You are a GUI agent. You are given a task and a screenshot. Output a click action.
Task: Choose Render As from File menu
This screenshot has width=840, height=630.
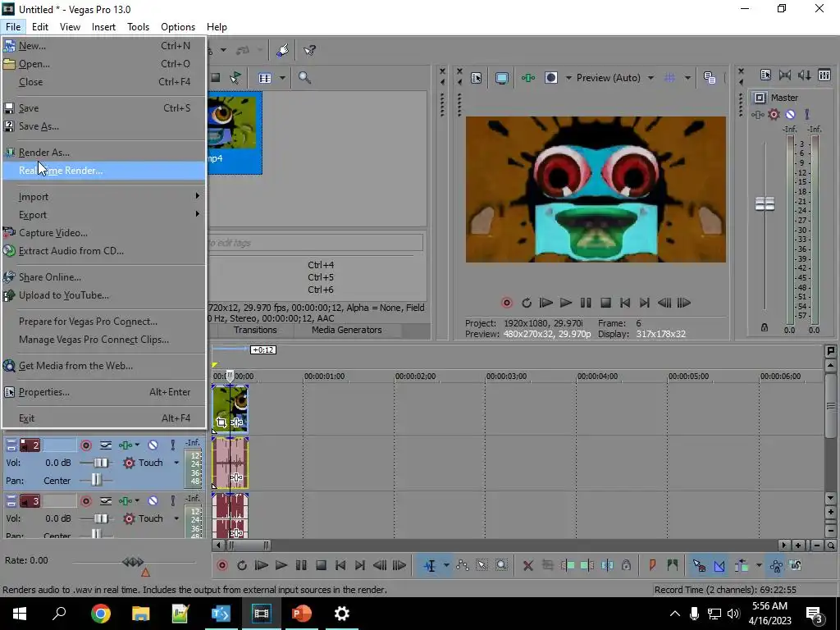coord(104,152)
